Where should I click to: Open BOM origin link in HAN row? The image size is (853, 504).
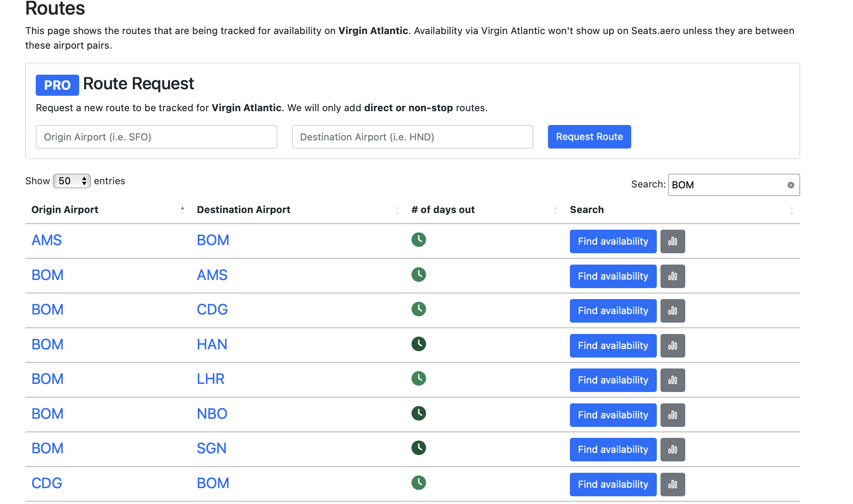tap(48, 345)
